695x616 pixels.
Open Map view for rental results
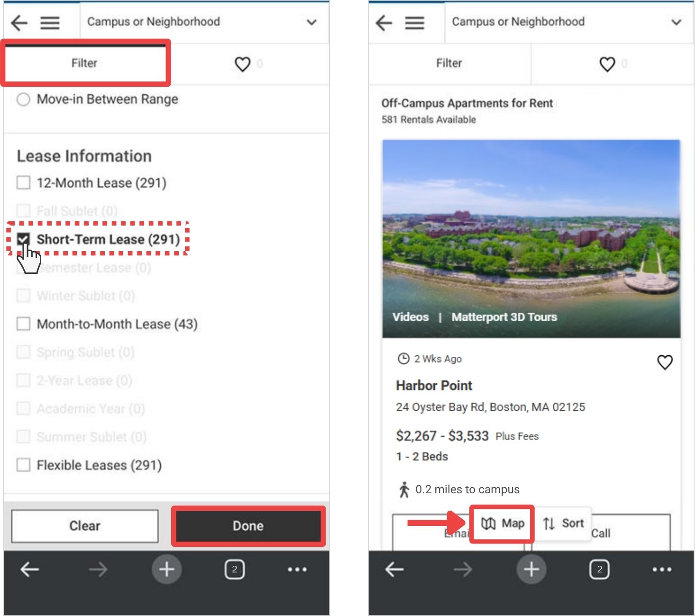tap(503, 523)
